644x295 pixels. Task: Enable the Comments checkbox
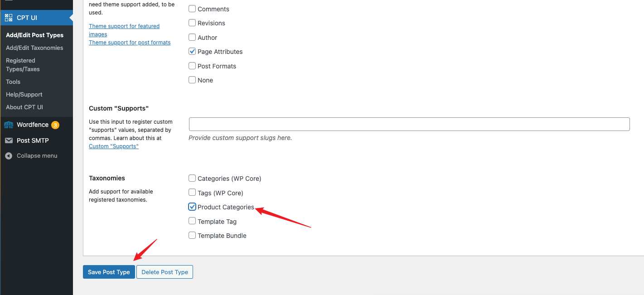192,9
